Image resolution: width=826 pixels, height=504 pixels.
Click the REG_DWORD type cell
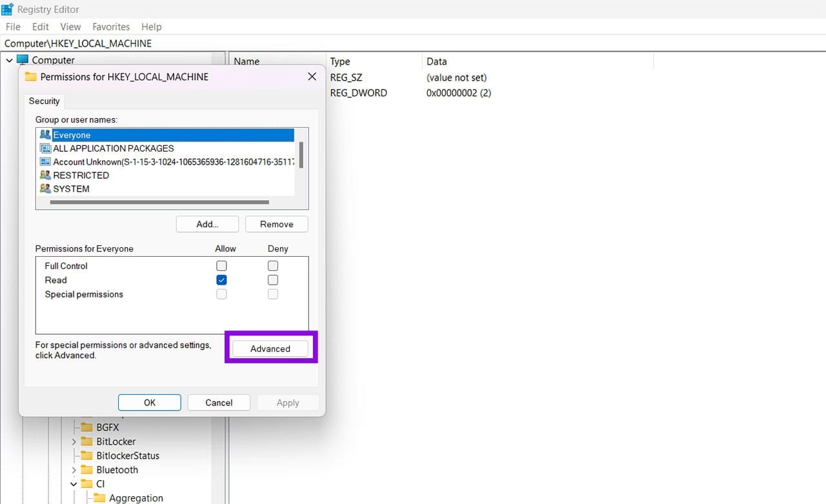[x=358, y=93]
